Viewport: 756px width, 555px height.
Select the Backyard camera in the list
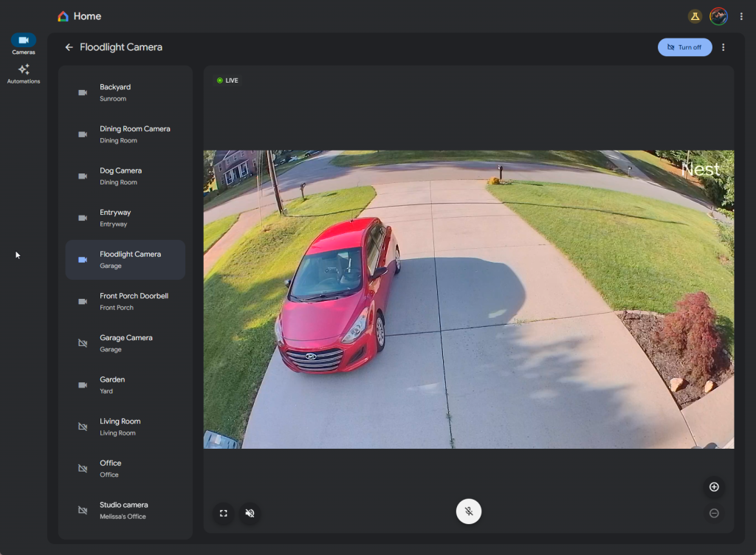[126, 92]
